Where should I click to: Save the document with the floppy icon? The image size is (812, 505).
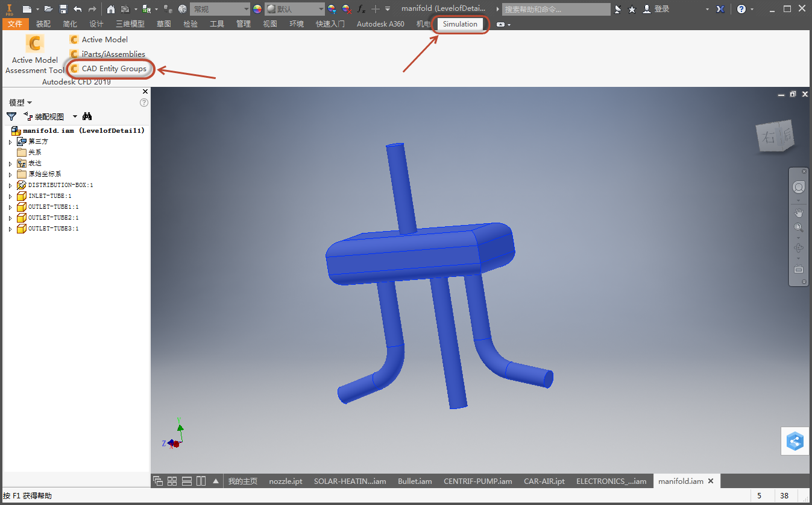(x=63, y=9)
